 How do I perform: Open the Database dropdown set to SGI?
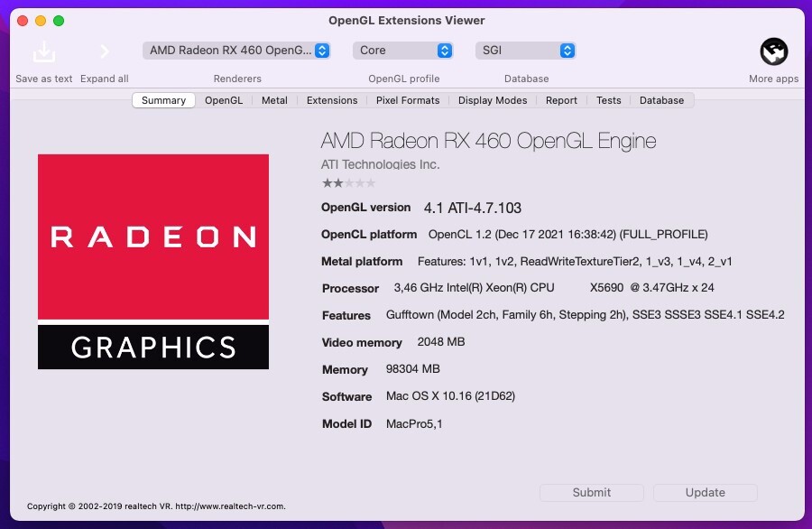(x=526, y=51)
